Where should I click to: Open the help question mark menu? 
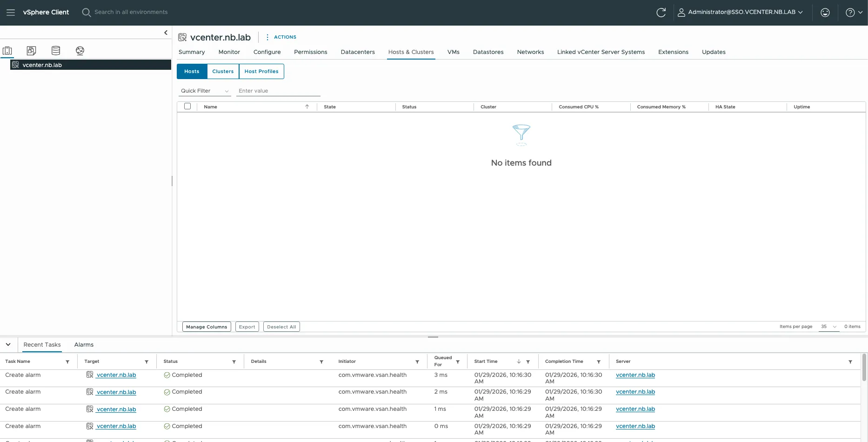click(854, 13)
